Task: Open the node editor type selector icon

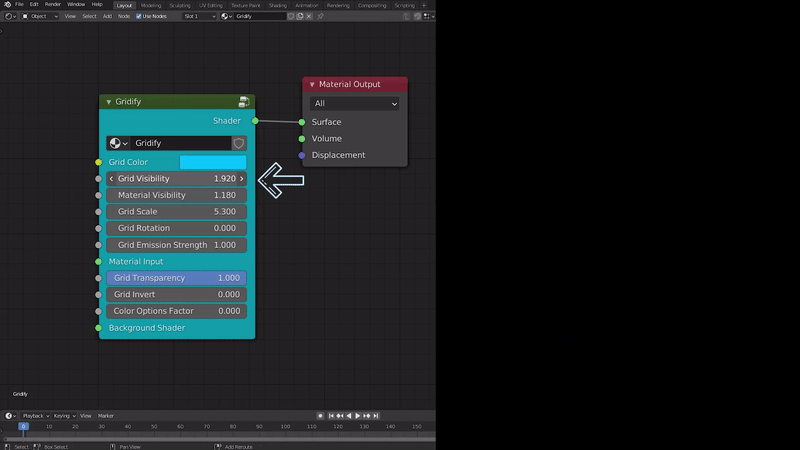Action: [10, 16]
